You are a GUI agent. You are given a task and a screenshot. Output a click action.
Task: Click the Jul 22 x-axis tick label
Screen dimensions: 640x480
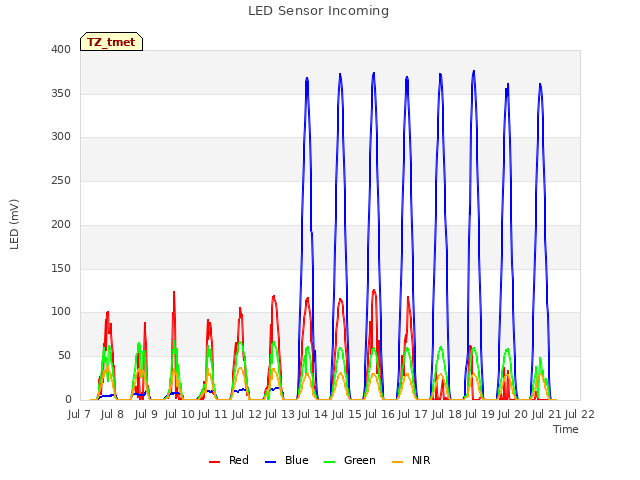coord(580,414)
